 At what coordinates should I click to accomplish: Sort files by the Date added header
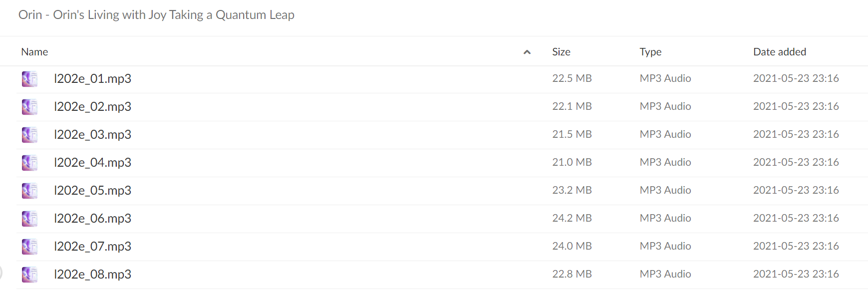pos(780,52)
